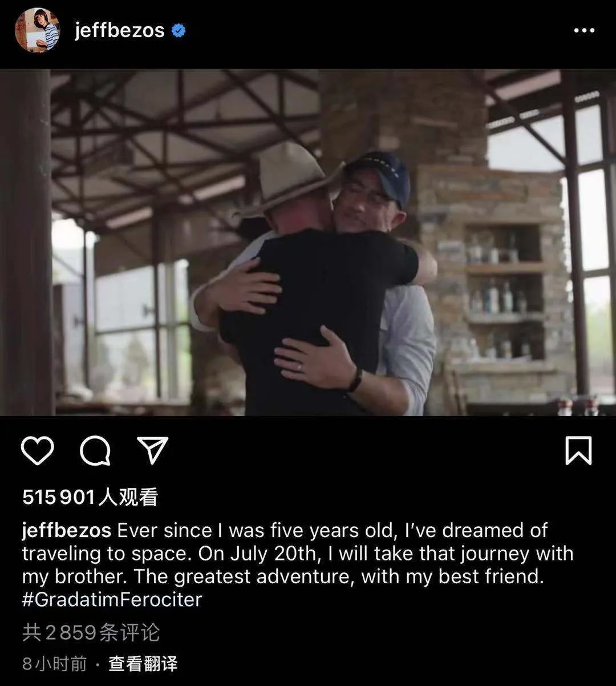The height and width of the screenshot is (686, 616).
Task: Tap the blue verified badge beside jeffbezos
Action: 179,31
